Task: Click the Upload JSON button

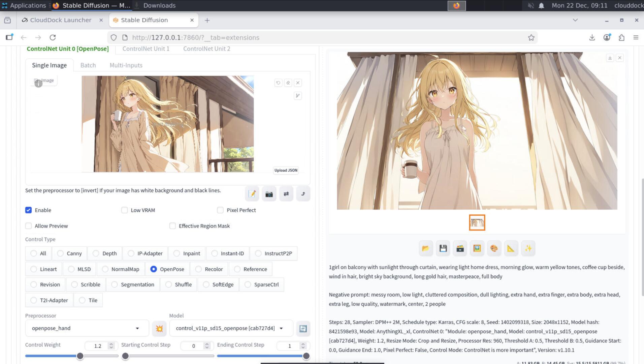Action: pyautogui.click(x=286, y=170)
